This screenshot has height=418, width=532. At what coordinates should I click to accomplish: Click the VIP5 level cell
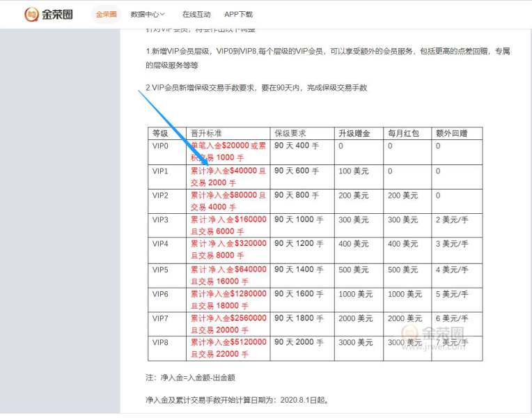pyautogui.click(x=167, y=275)
